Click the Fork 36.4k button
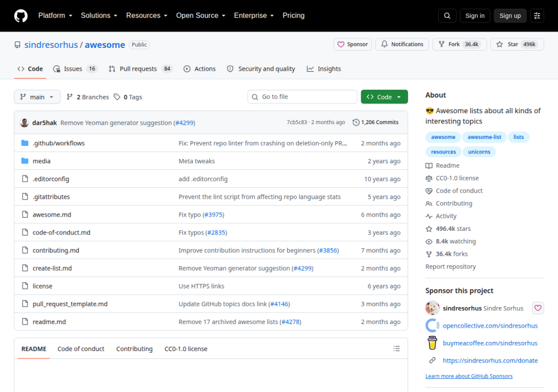The height and width of the screenshot is (392, 558). click(459, 44)
